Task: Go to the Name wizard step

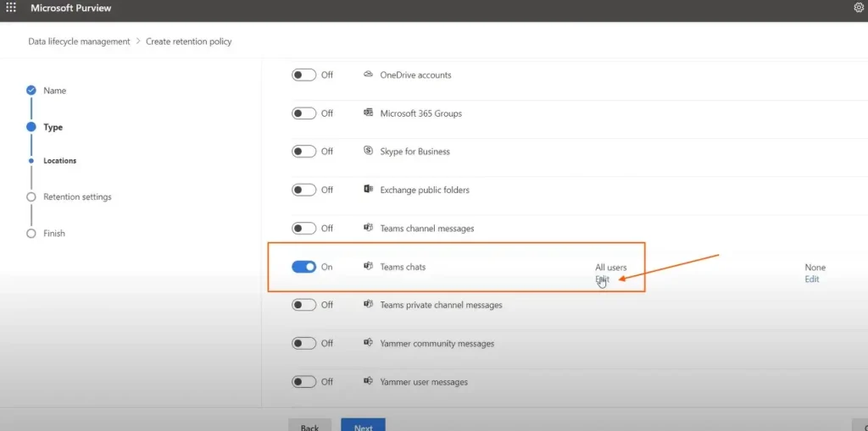Action: [x=54, y=91]
